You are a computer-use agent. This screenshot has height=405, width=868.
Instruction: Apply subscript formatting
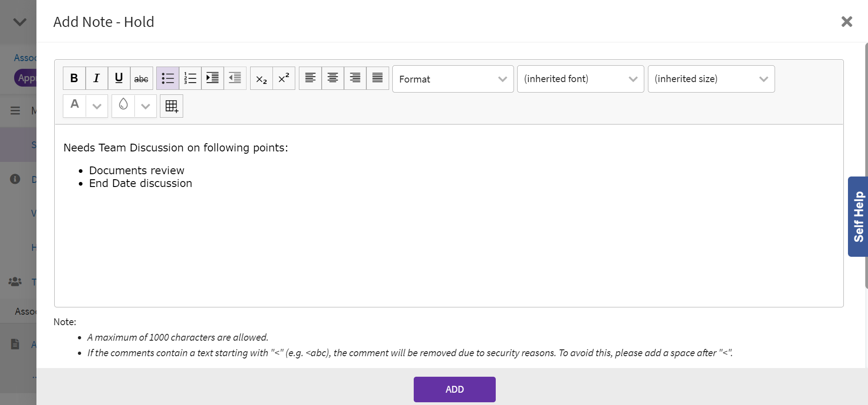click(x=262, y=78)
